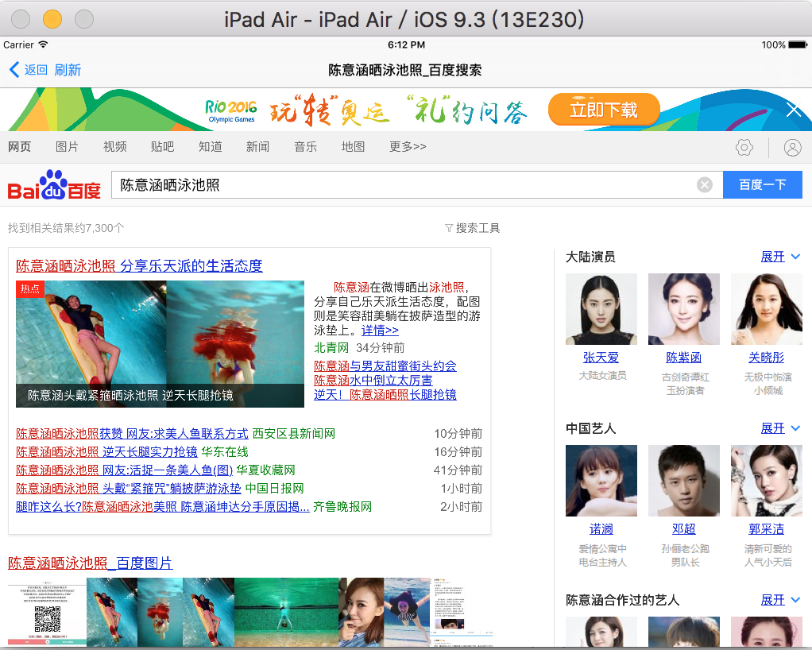Screen dimensions: 812x650
Task: Click the 郭采洁 name link
Action: pos(767,528)
